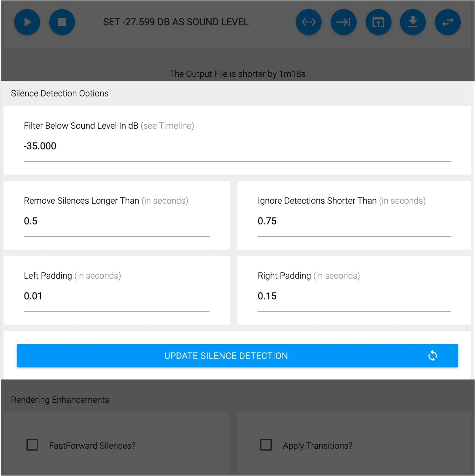Select the Ignore Detections Shorter Than input

click(354, 221)
